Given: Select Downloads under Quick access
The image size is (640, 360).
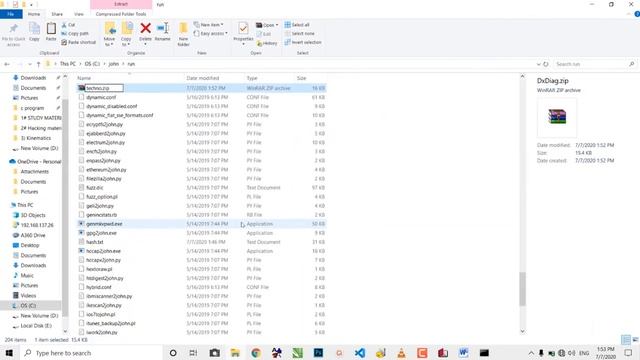Looking at the screenshot, I should [x=33, y=78].
